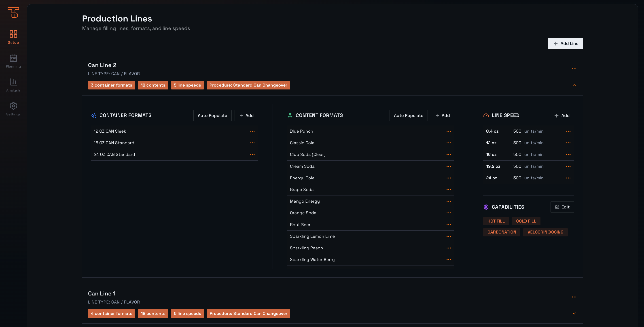
Task: Open the Setup section in sidebar
Action: tap(13, 37)
